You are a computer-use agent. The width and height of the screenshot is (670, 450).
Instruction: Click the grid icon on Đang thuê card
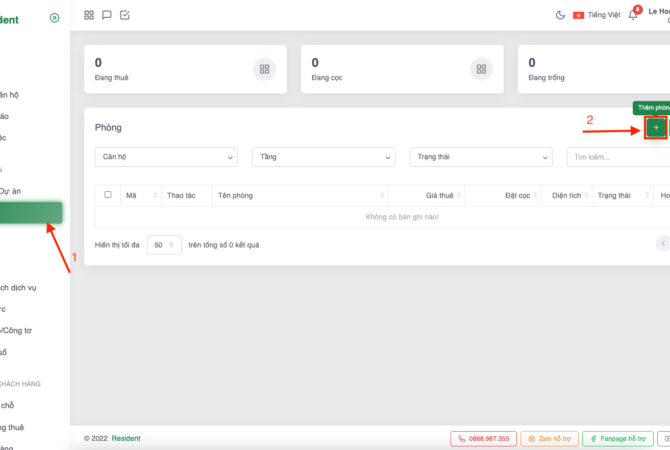coord(264,69)
